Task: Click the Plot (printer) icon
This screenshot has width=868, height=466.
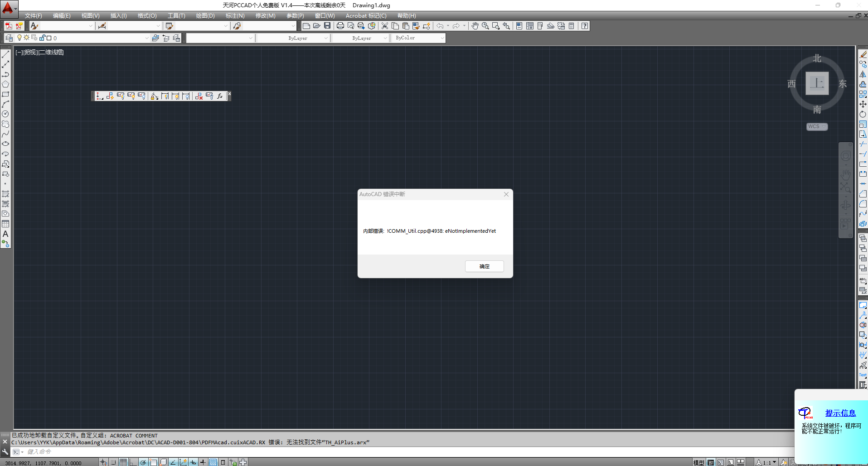Action: (x=340, y=26)
